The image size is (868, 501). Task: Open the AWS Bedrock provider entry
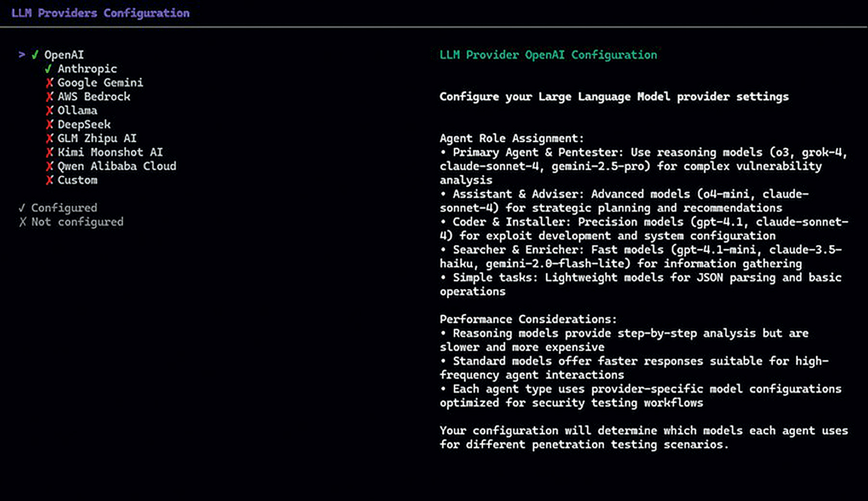(x=94, y=97)
